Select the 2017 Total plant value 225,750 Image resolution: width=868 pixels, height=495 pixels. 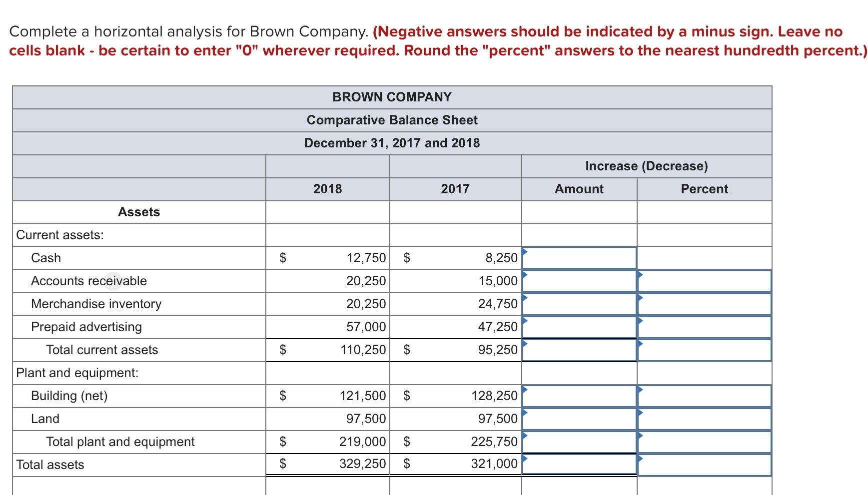495,442
